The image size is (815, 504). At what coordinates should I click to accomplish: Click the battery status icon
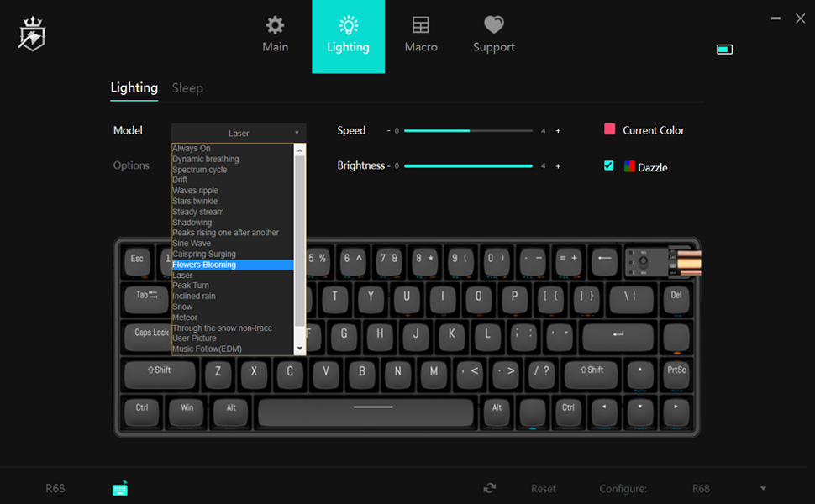[x=724, y=50]
